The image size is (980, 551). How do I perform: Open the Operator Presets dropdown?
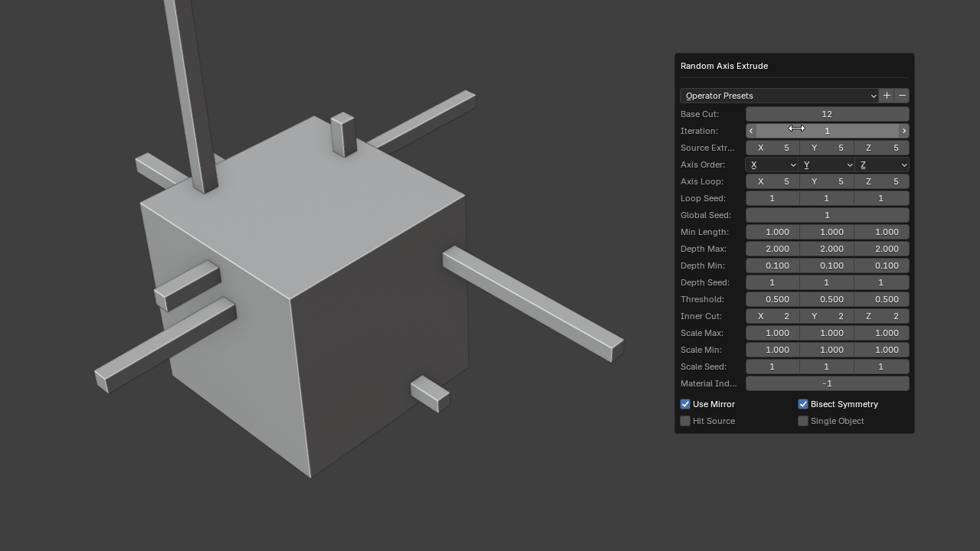(x=779, y=96)
